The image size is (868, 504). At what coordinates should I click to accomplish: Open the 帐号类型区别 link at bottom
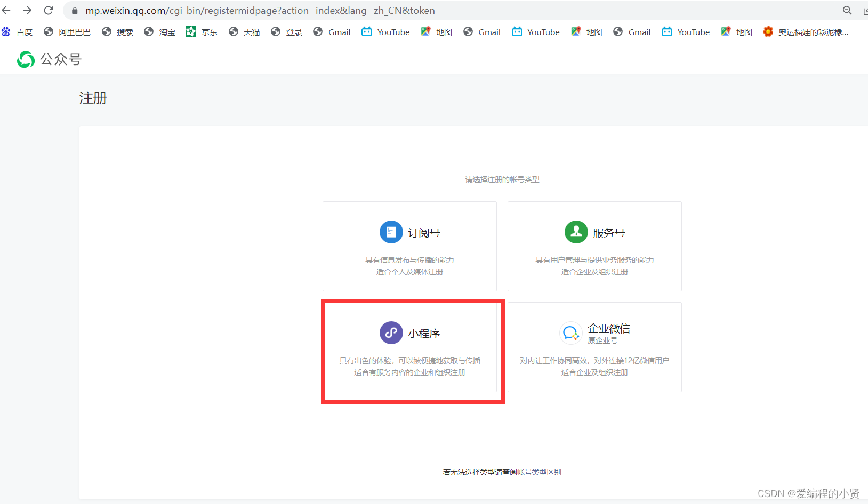tap(539, 472)
